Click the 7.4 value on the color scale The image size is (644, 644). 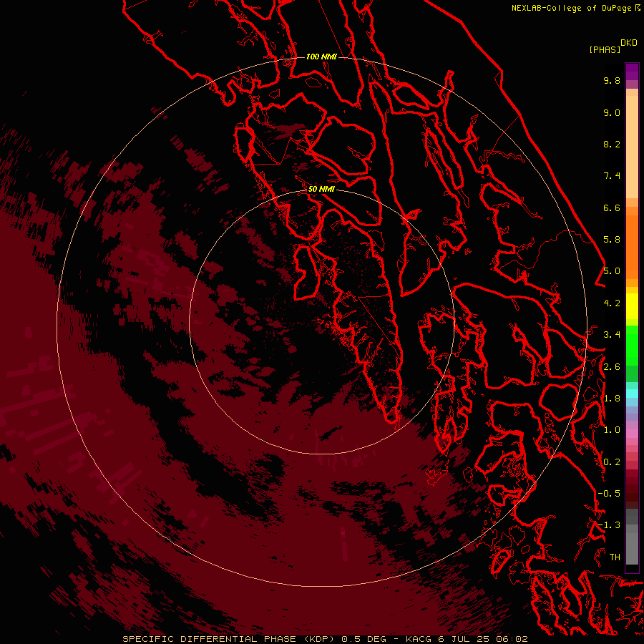(x=612, y=176)
